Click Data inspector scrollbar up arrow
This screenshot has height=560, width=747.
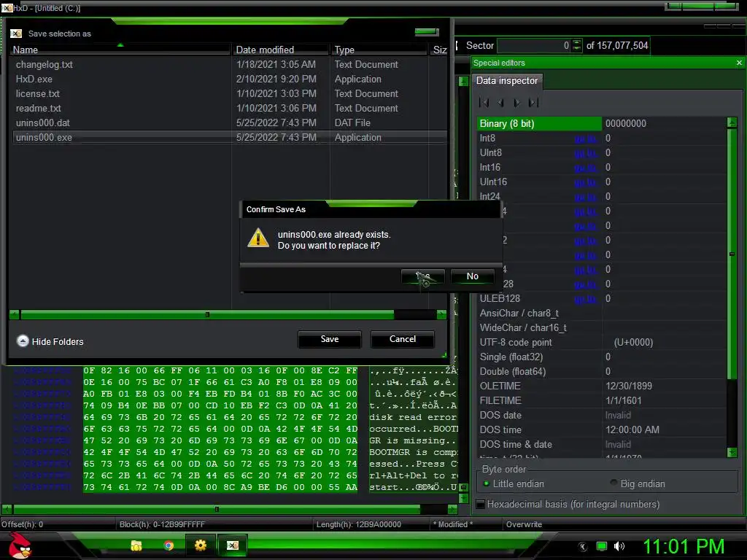pos(732,122)
